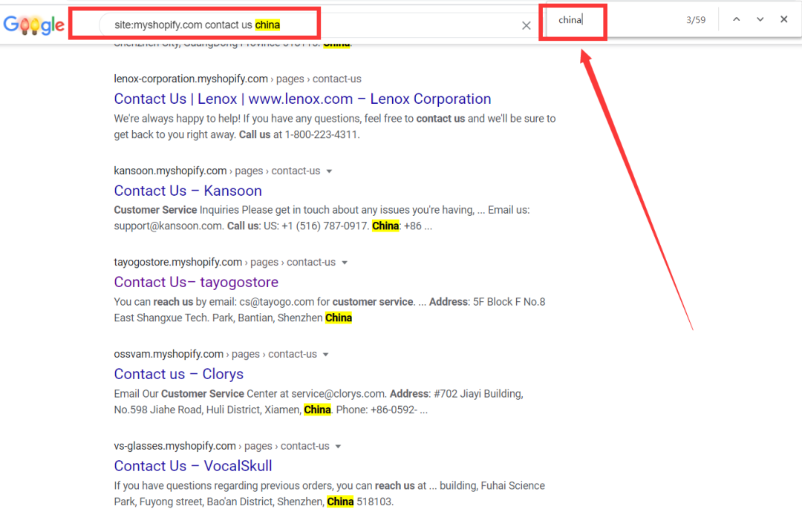The image size is (802, 532).
Task: Click the Google logo
Action: click(33, 24)
